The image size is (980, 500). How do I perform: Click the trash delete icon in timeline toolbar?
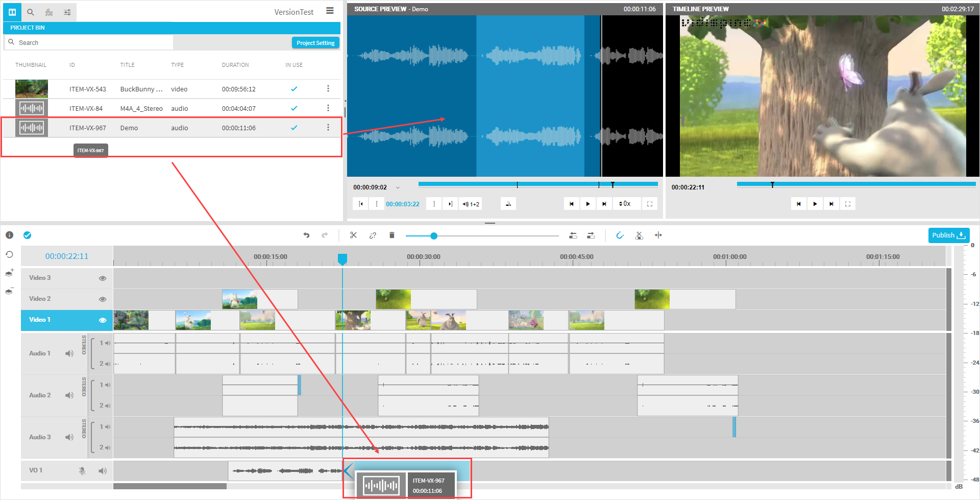pyautogui.click(x=392, y=235)
